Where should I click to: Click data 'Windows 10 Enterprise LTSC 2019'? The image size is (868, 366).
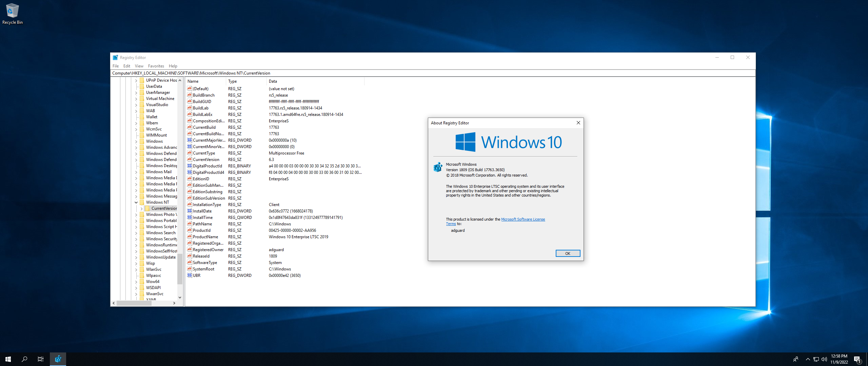[298, 237]
